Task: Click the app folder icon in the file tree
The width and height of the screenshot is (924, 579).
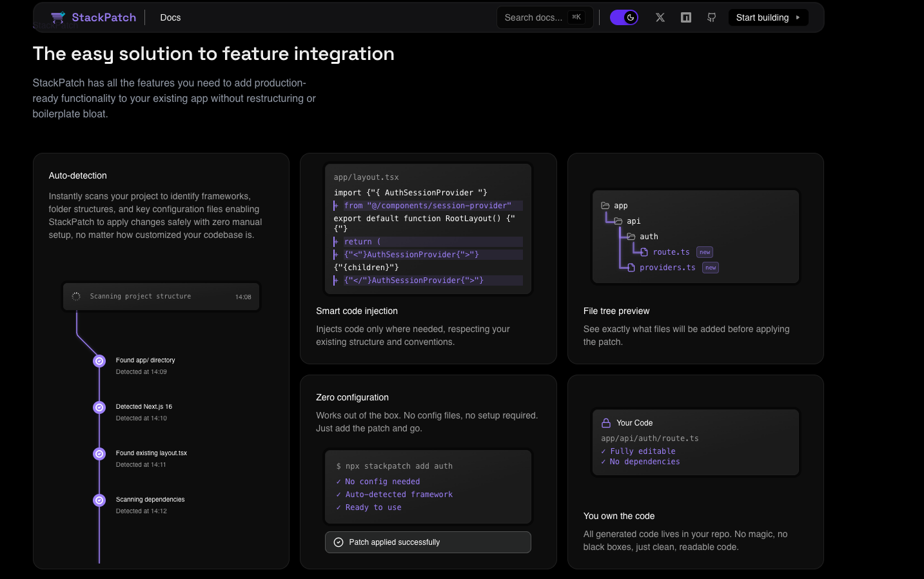Action: (605, 205)
